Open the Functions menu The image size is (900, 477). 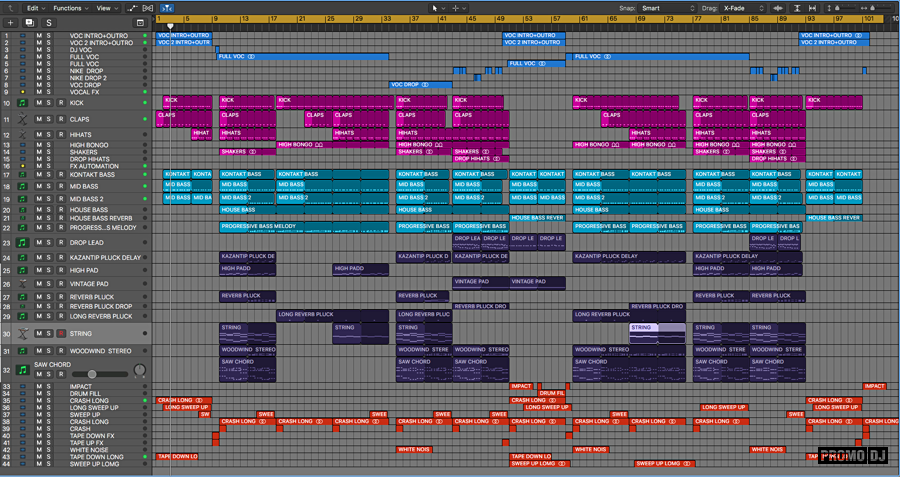click(x=71, y=7)
